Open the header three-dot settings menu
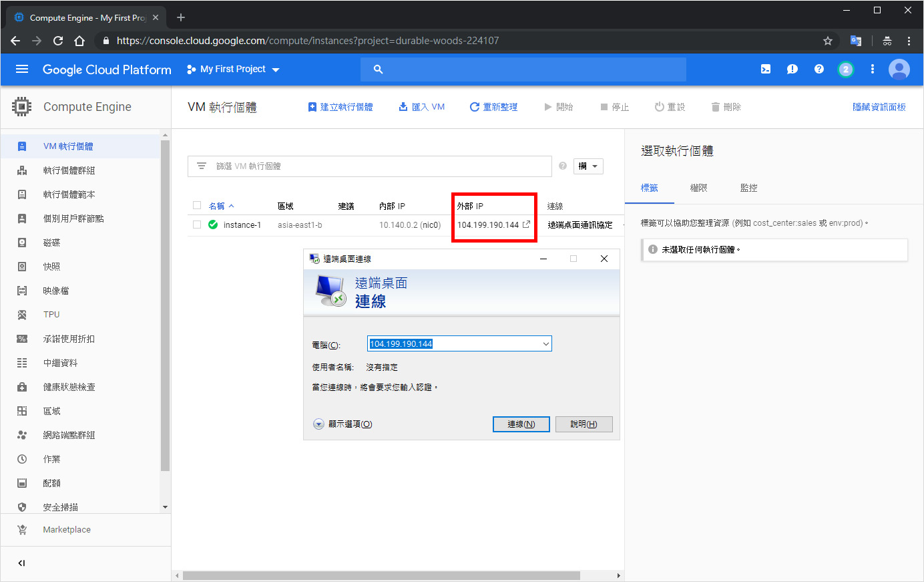The height and width of the screenshot is (582, 924). [x=873, y=69]
